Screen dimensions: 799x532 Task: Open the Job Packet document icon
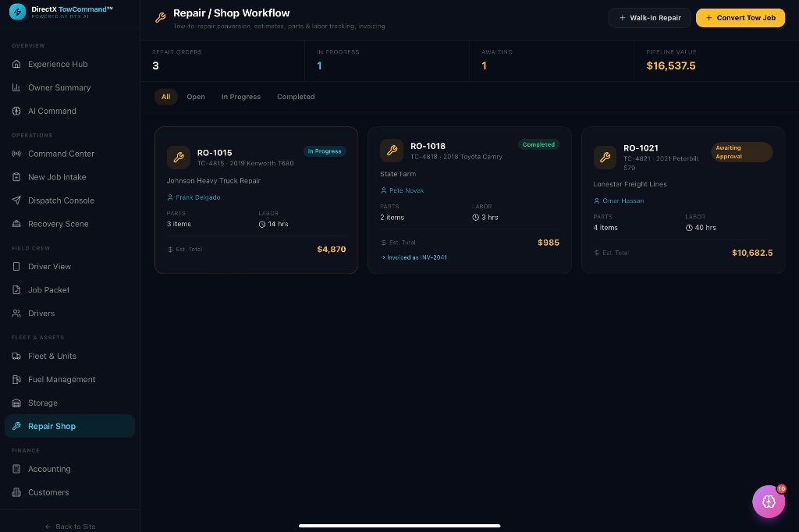[x=16, y=290]
